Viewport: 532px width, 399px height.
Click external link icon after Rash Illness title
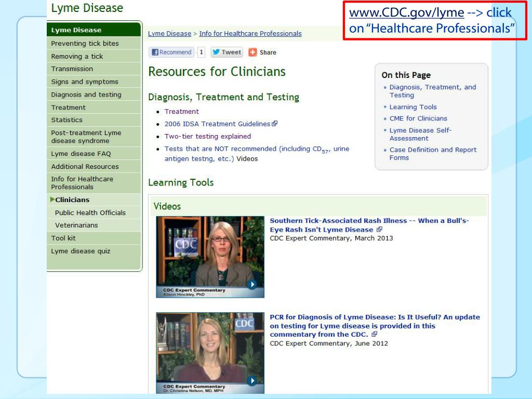pos(379,229)
